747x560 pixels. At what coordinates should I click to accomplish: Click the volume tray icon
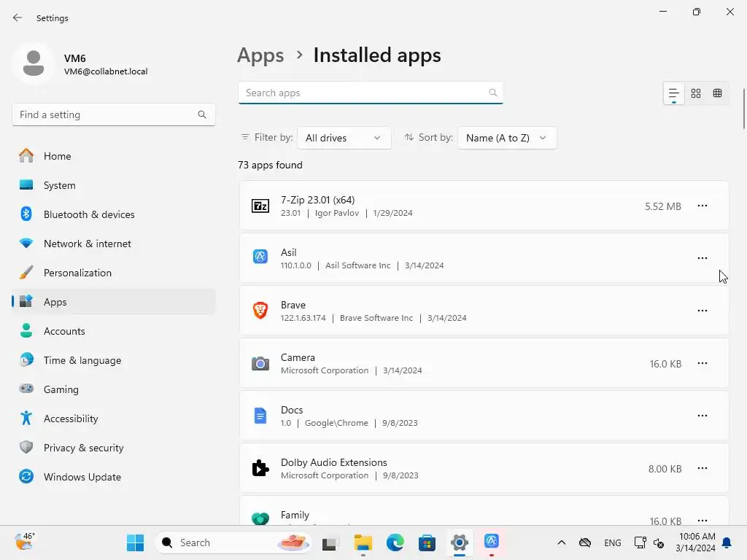pos(659,542)
